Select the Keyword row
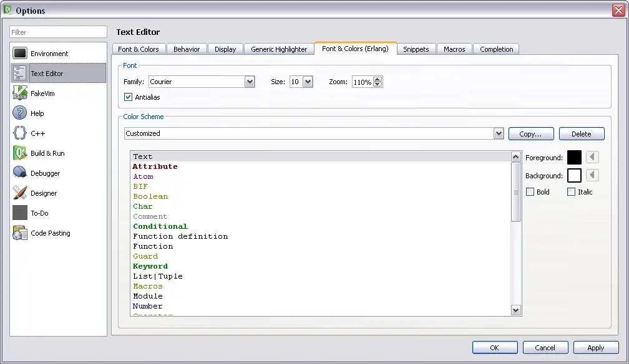The height and width of the screenshot is (364, 629). 321,266
